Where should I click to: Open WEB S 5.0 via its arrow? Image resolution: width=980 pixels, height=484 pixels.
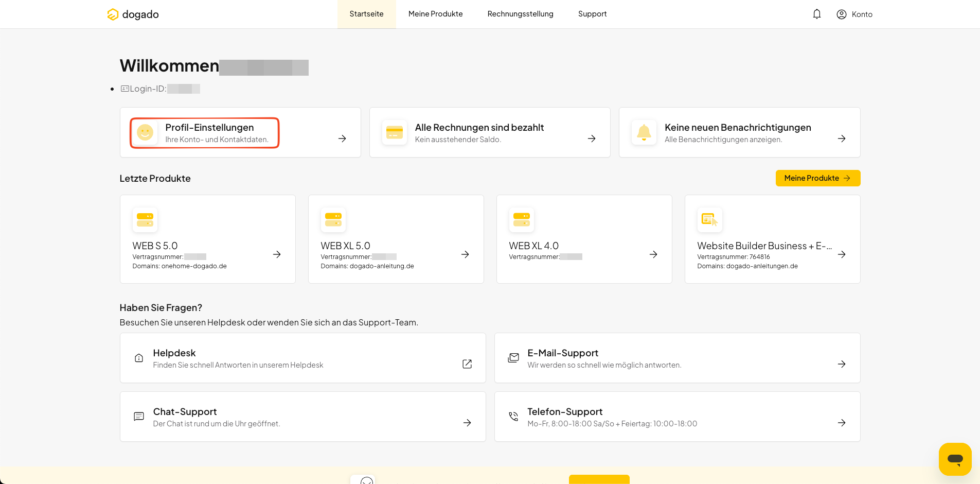277,254
